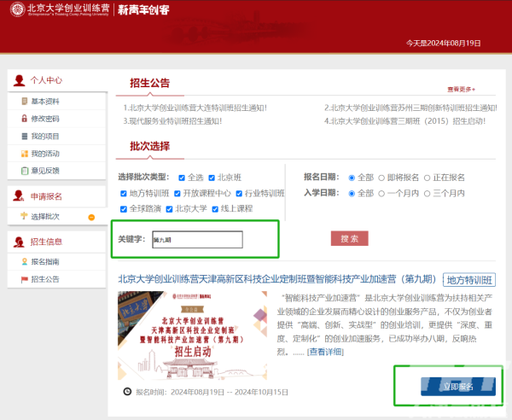Screen dimensions: 512x420
Task: Click the 招生信息 person icon
Action: (x=19, y=242)
